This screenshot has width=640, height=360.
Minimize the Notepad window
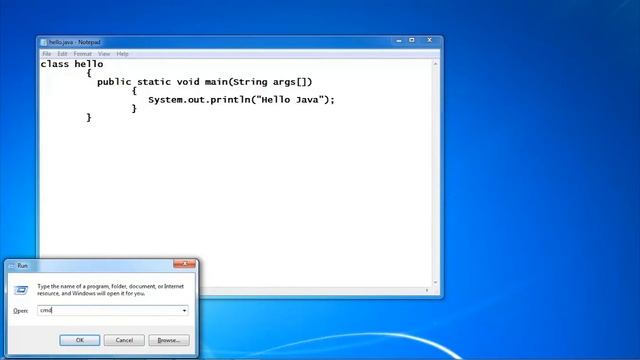(x=399, y=40)
